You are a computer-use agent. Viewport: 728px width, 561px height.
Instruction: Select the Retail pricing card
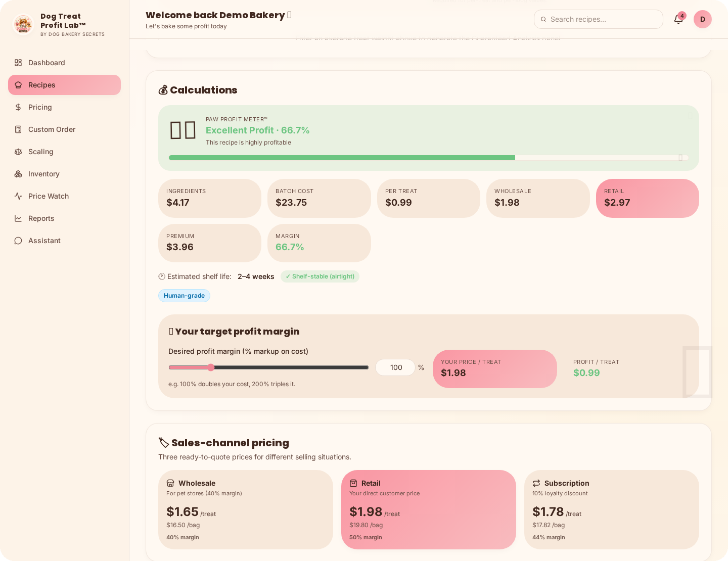click(429, 509)
